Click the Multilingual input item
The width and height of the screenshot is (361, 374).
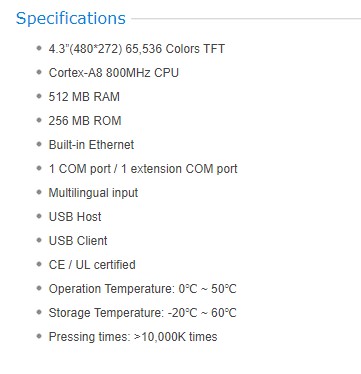click(x=93, y=193)
